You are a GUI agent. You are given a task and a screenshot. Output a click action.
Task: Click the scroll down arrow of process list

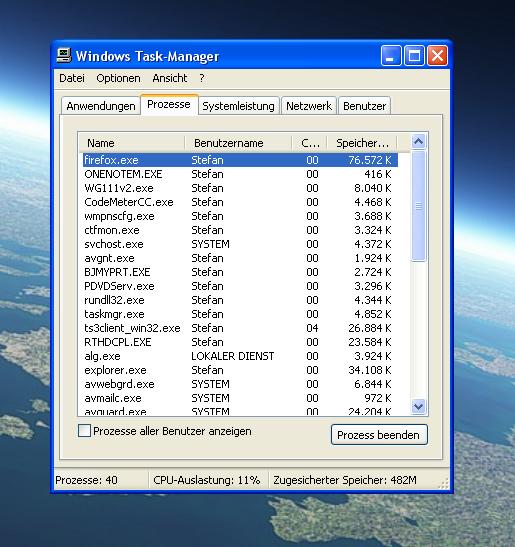click(418, 406)
